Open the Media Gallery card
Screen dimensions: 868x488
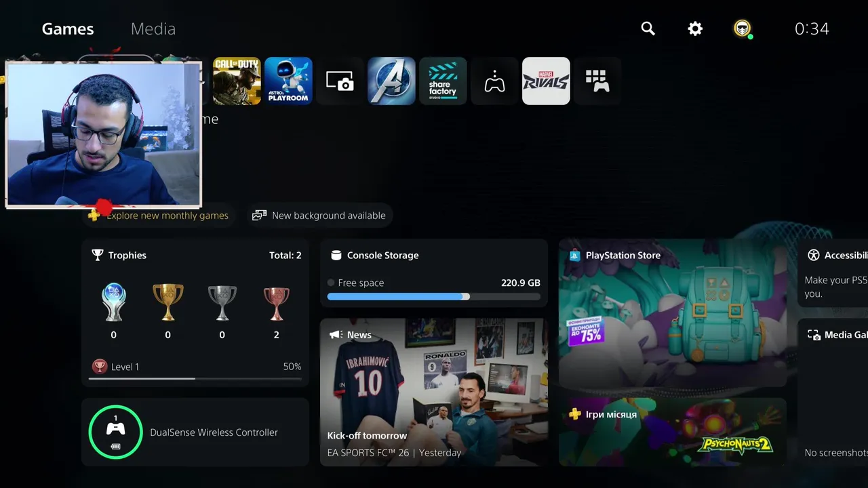(833, 392)
